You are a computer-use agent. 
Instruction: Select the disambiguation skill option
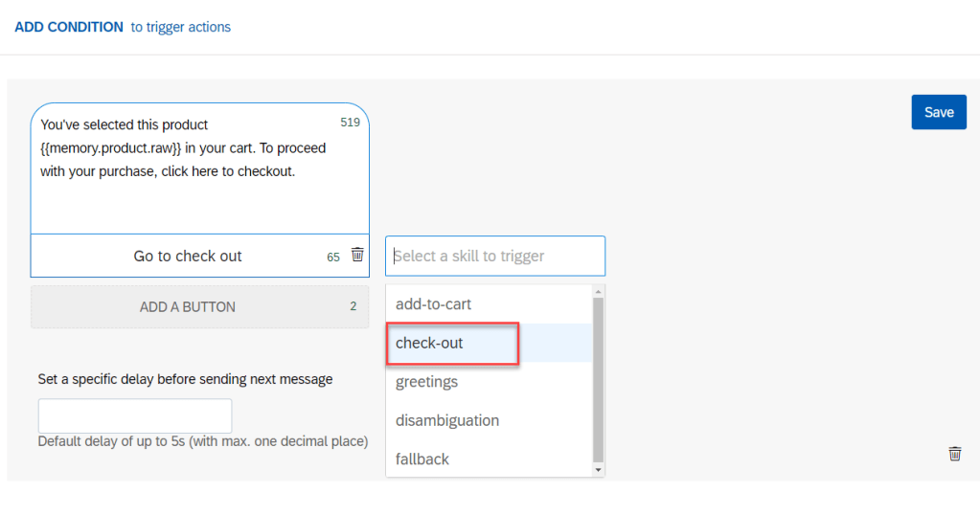point(447,420)
